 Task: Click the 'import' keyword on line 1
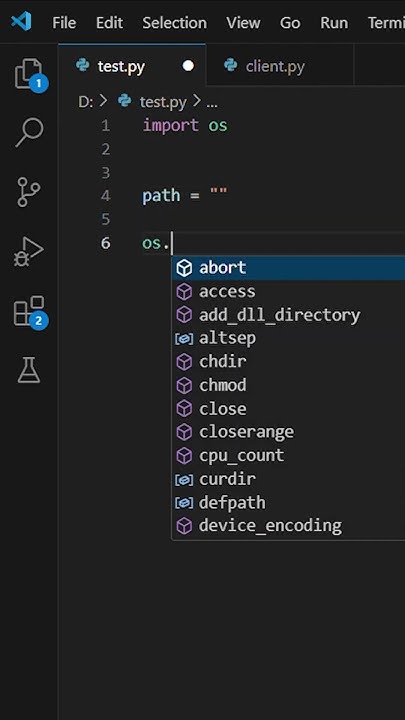click(x=171, y=125)
